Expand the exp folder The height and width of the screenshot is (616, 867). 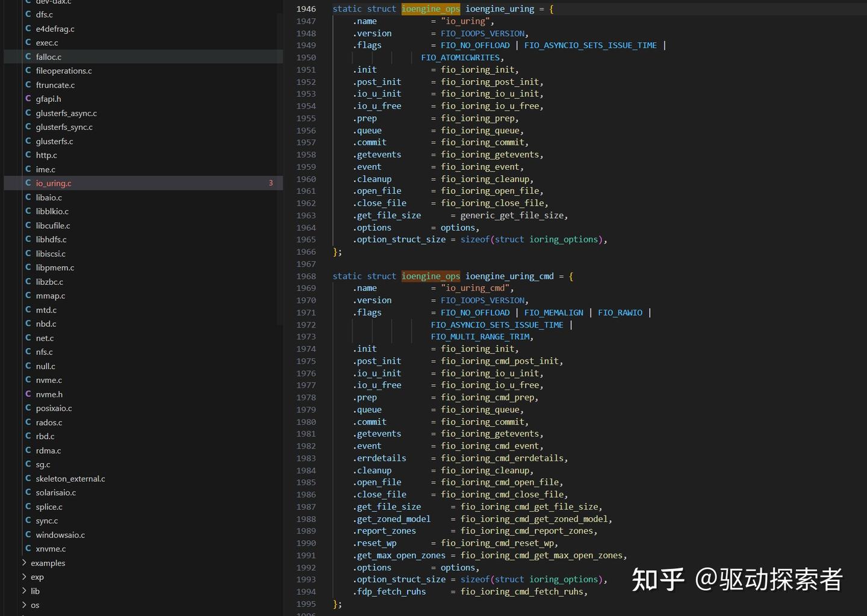(x=37, y=577)
